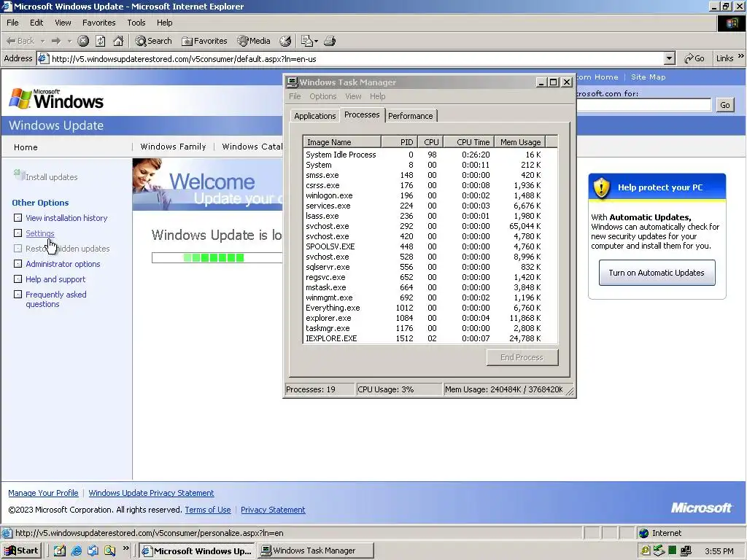
Task: Open the Start menu
Action: 21,551
